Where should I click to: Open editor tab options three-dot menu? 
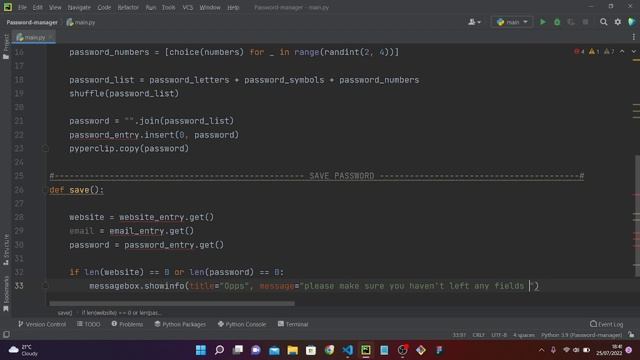(633, 37)
